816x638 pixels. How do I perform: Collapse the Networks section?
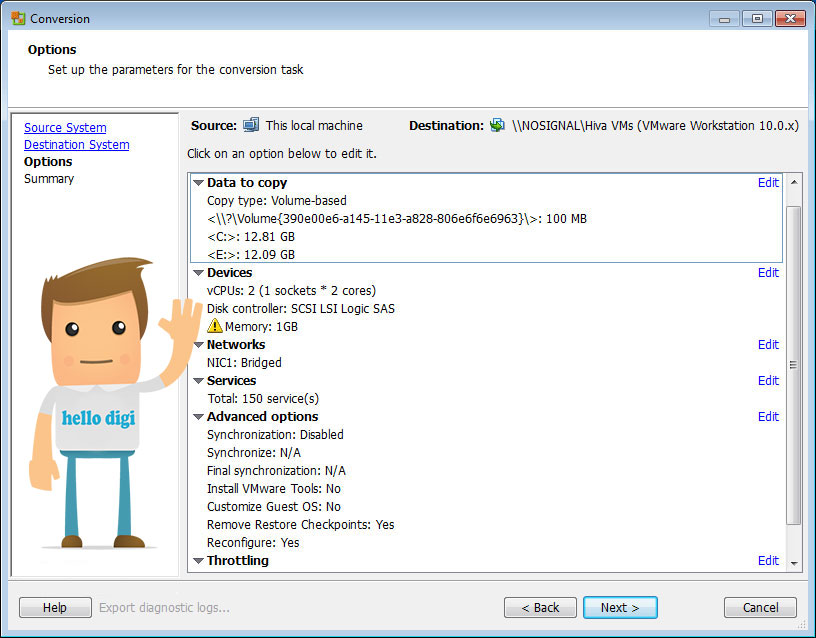coord(198,344)
